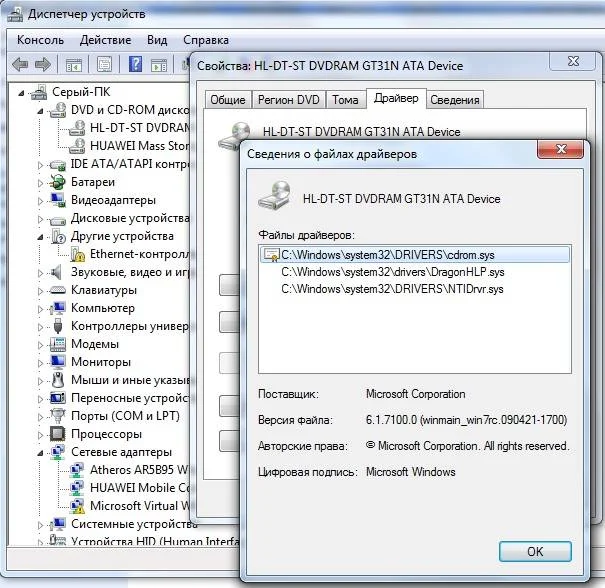Click the Другие устройства unknown device icon
Screen dimensions: 605x588
[x=58, y=236]
